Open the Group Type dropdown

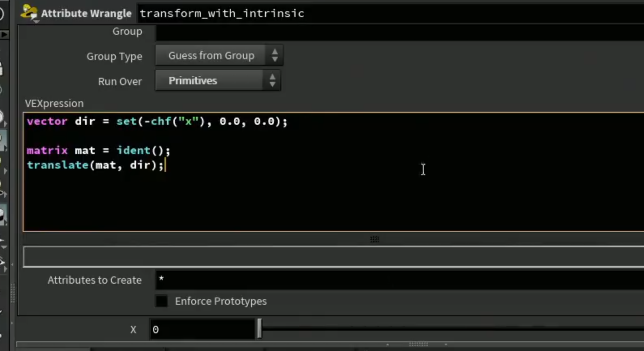[x=219, y=56]
